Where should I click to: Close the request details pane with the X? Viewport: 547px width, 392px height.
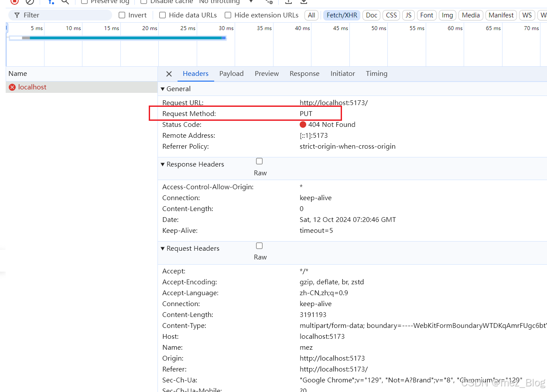169,74
